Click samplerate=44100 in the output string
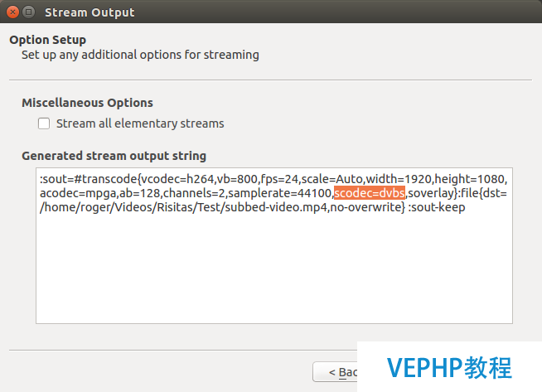 point(280,193)
